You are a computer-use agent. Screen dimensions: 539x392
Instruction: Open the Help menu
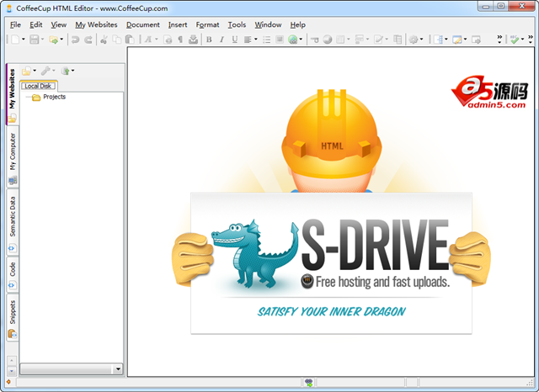(x=297, y=24)
